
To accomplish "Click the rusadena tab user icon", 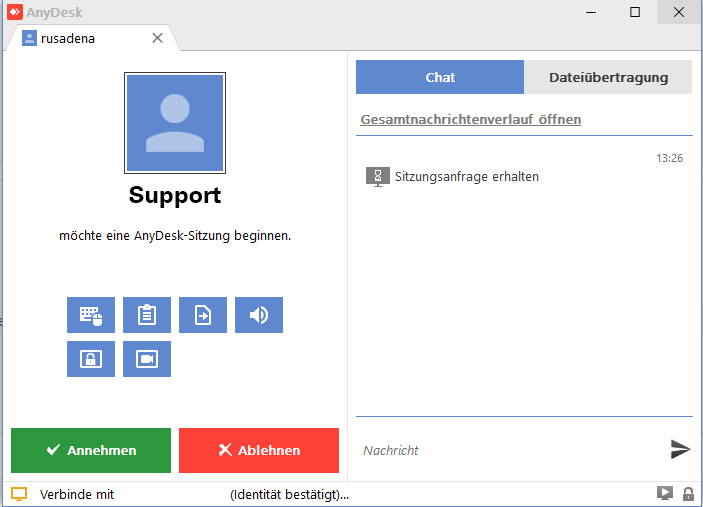I will tap(29, 39).
